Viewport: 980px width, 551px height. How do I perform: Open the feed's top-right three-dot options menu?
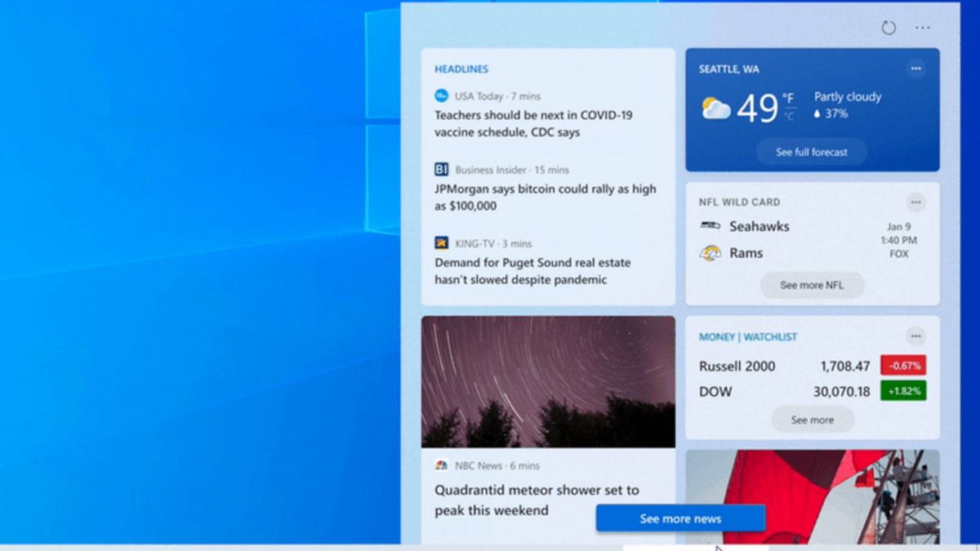tap(923, 28)
